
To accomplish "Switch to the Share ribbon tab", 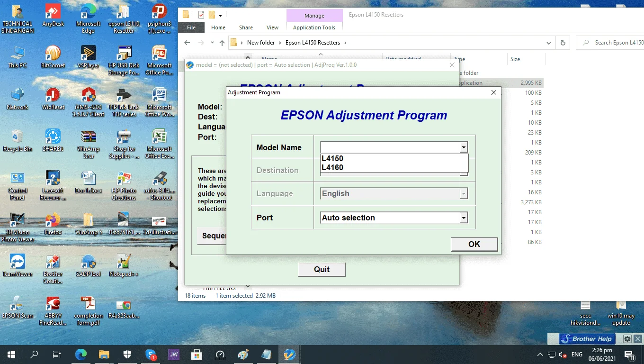I will [x=246, y=27].
